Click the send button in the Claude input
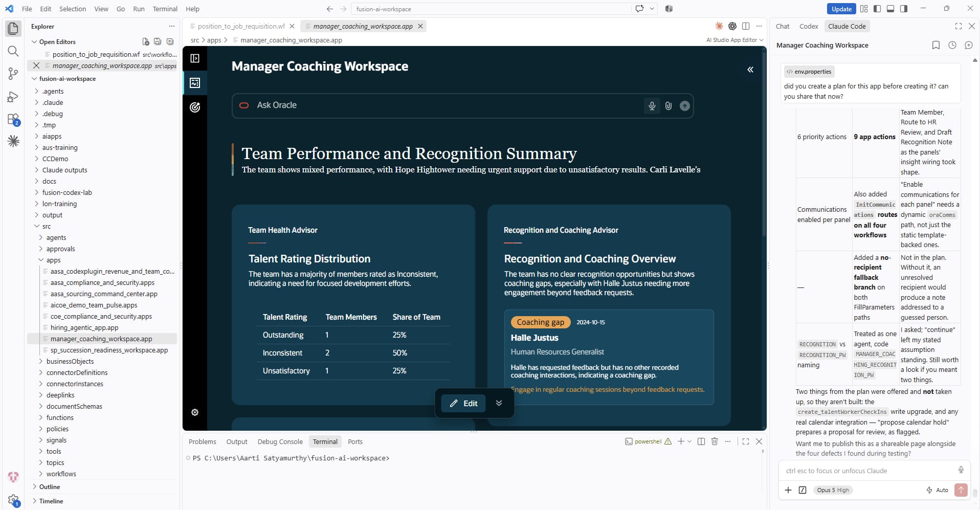The image size is (980, 510). tap(961, 490)
